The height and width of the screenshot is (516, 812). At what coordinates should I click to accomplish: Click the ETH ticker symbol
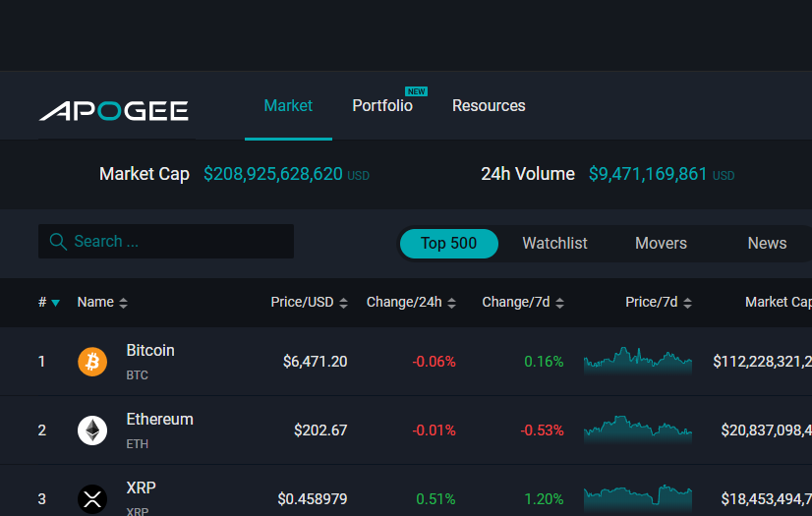click(138, 444)
